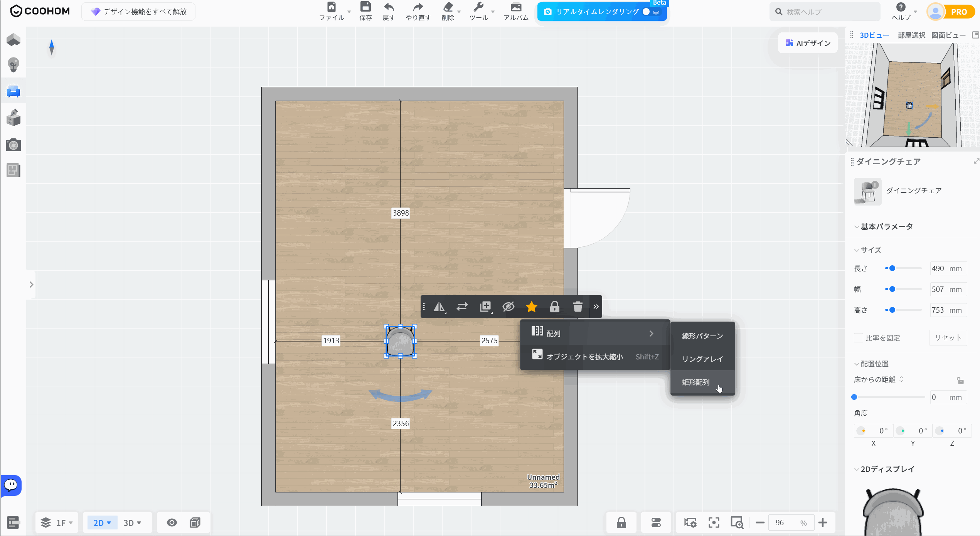Viewport: 980px width, 536px height.
Task: Toggle the visibility eye icon at bottom
Action: (172, 523)
